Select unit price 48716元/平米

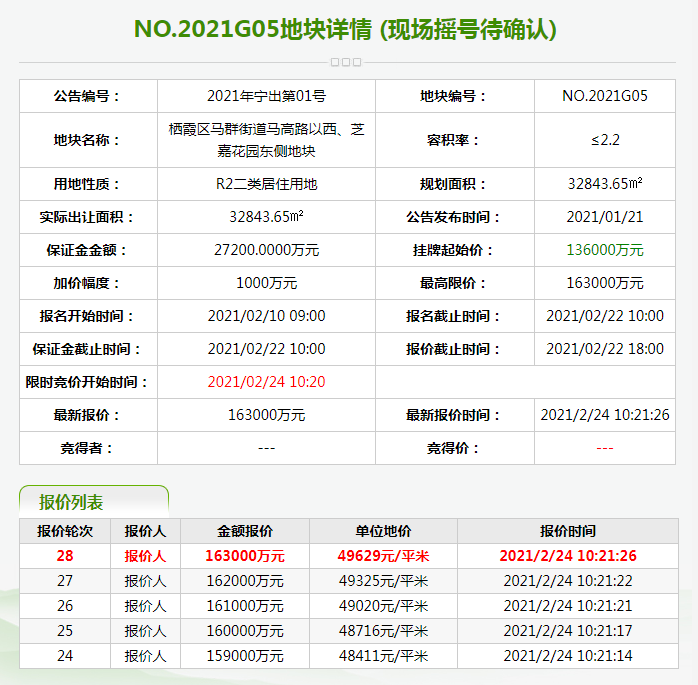coord(383,630)
